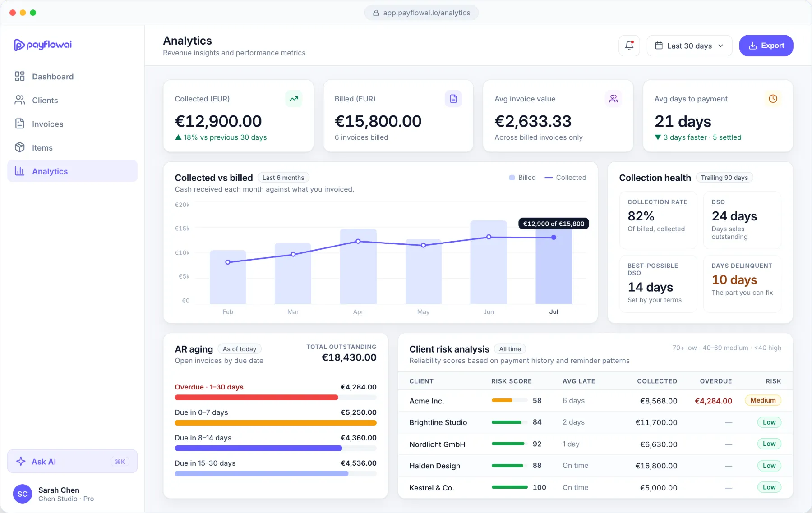The height and width of the screenshot is (513, 812).
Task: Select the Acme Inc. client row
Action: (595, 401)
